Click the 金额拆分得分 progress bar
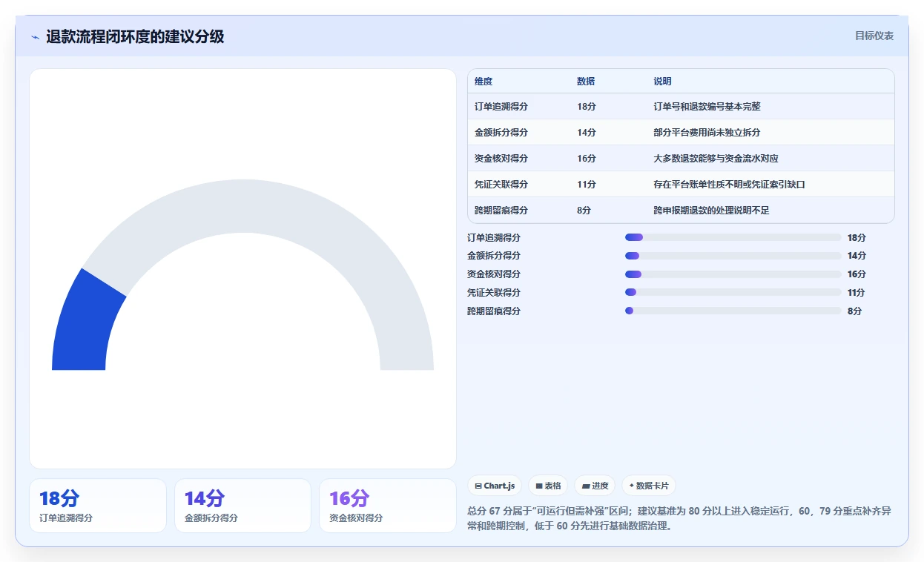The image size is (924, 562). coord(733,256)
